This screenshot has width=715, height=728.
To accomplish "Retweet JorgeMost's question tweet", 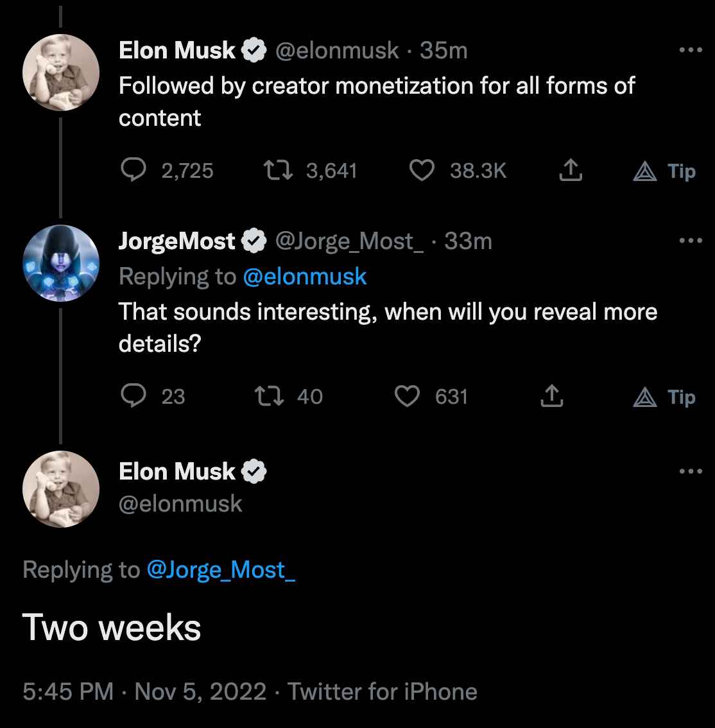I will (x=270, y=397).
